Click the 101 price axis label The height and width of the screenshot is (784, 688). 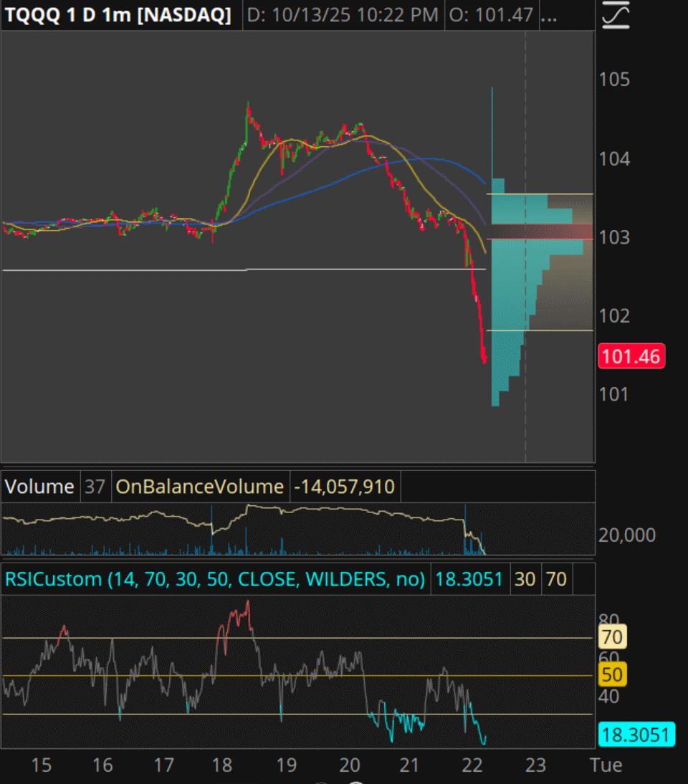tap(614, 394)
